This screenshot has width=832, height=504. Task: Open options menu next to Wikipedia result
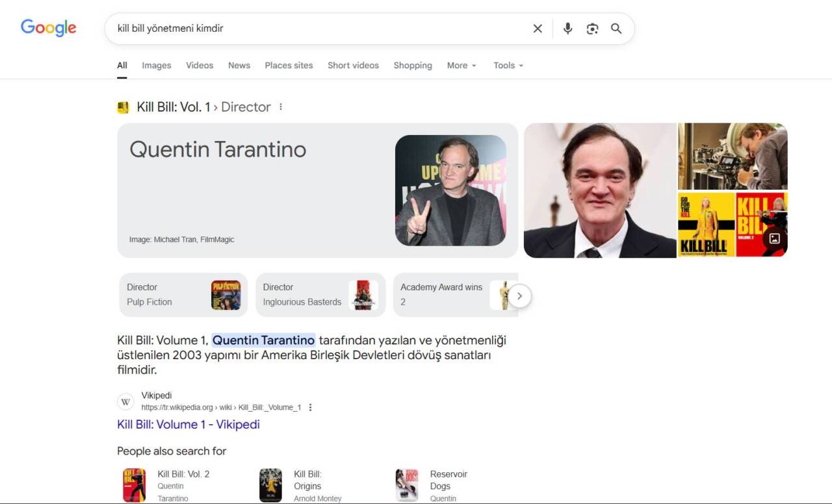point(310,407)
